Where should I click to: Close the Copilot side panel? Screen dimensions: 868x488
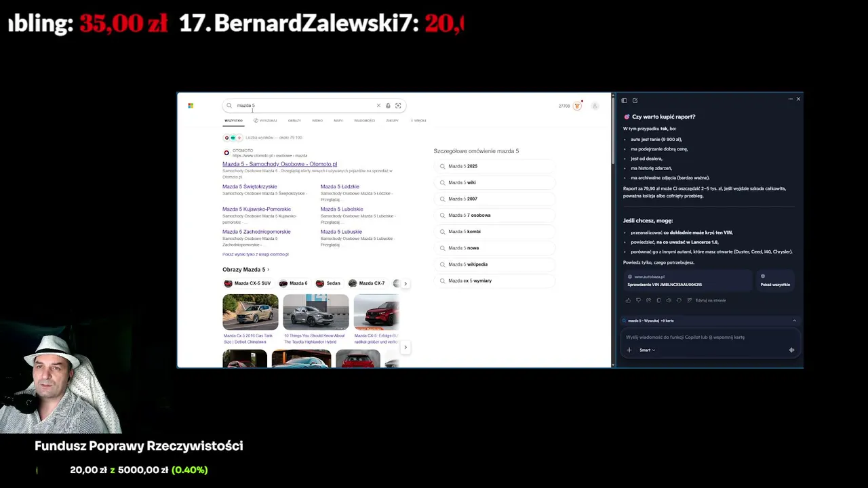[x=798, y=99]
